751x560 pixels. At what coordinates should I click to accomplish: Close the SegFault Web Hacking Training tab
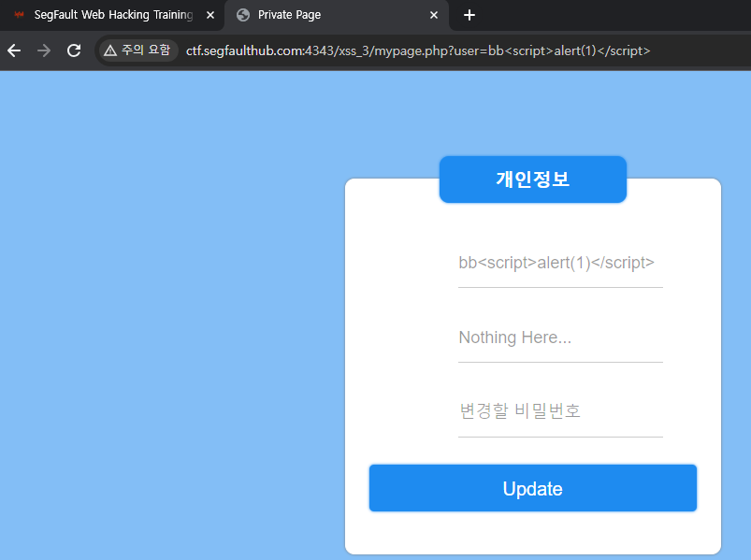click(x=210, y=15)
